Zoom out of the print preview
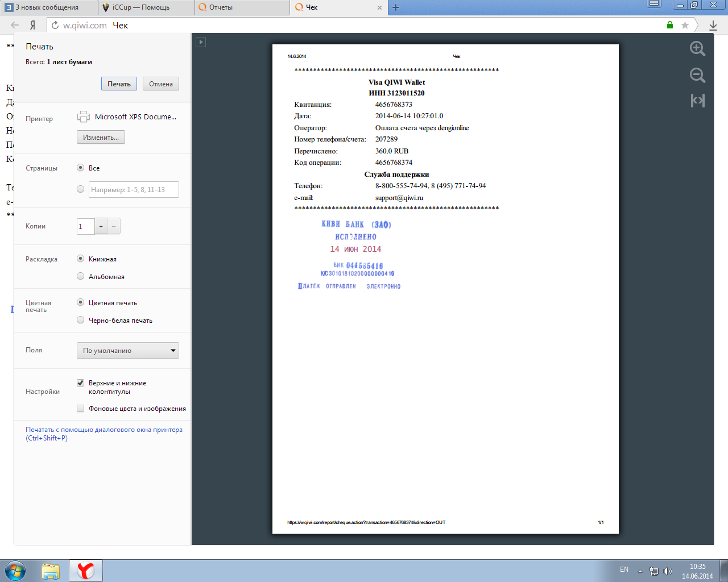This screenshot has height=582, width=728. coord(697,75)
